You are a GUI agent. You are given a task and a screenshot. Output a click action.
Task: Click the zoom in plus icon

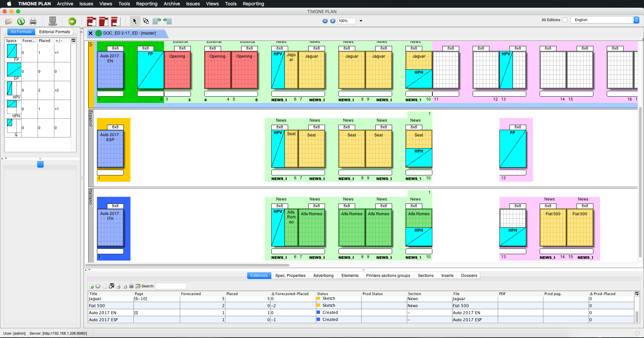pos(333,21)
